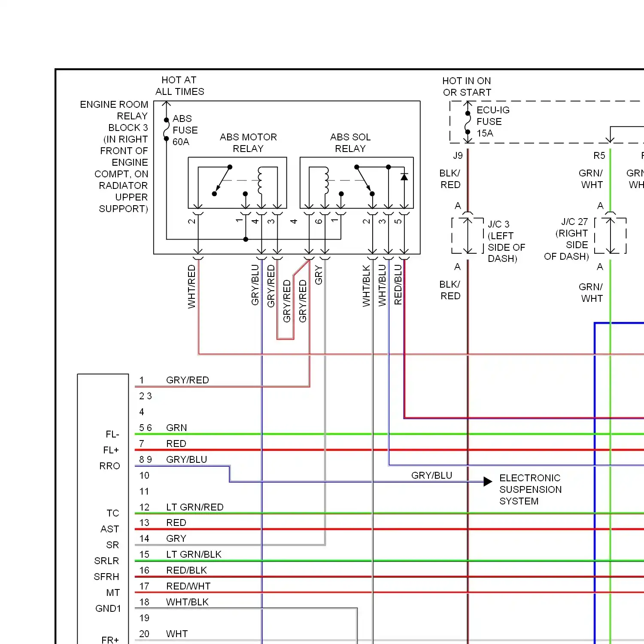Click the "LT GRN/BLK" label on pin 15
This screenshot has height=644, width=644.
[194, 554]
